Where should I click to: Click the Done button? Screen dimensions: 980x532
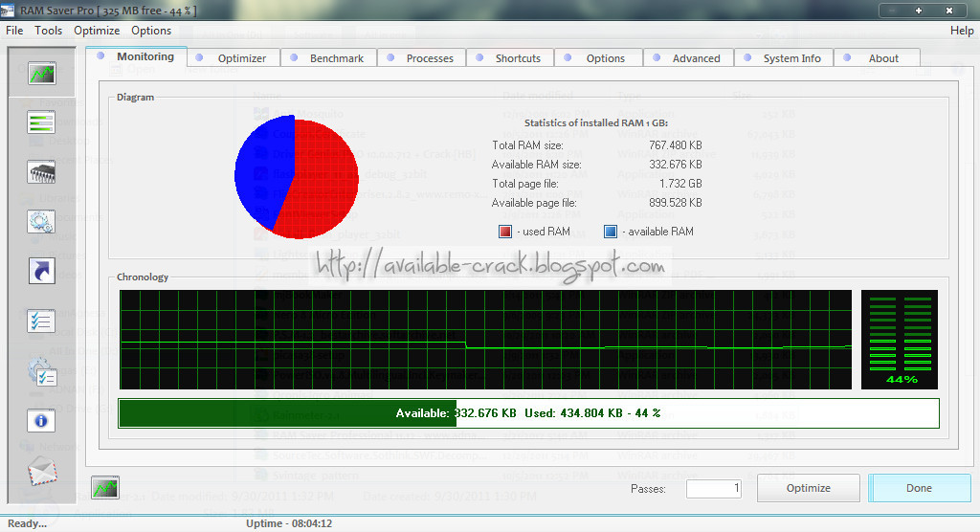tap(919, 488)
